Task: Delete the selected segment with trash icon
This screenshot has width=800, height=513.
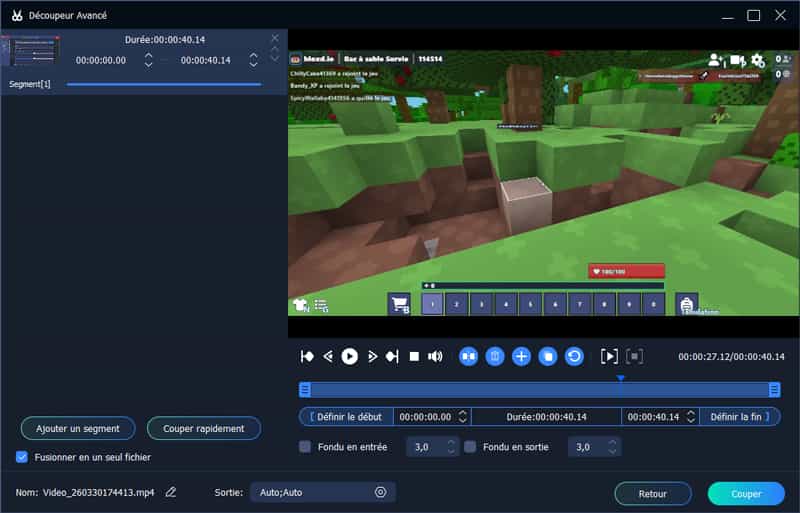Action: click(x=495, y=356)
